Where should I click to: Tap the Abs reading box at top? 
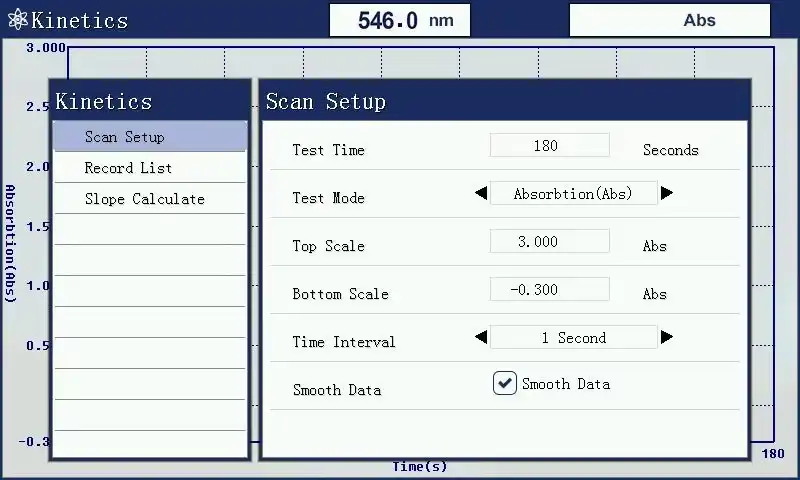pyautogui.click(x=670, y=20)
